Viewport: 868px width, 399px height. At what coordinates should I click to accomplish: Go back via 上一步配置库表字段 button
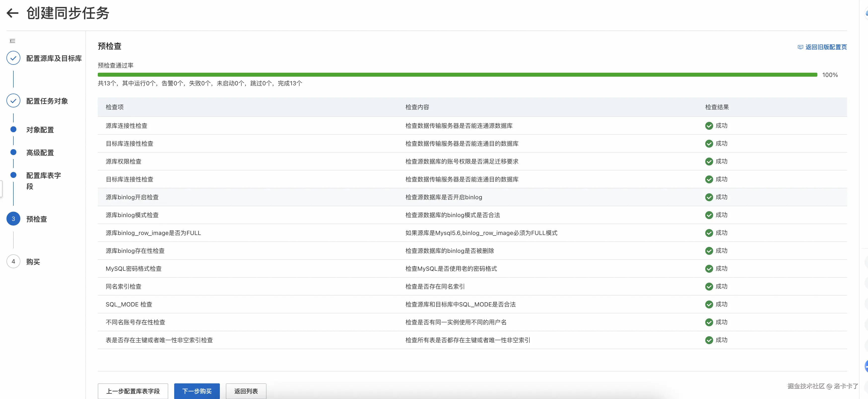133,391
